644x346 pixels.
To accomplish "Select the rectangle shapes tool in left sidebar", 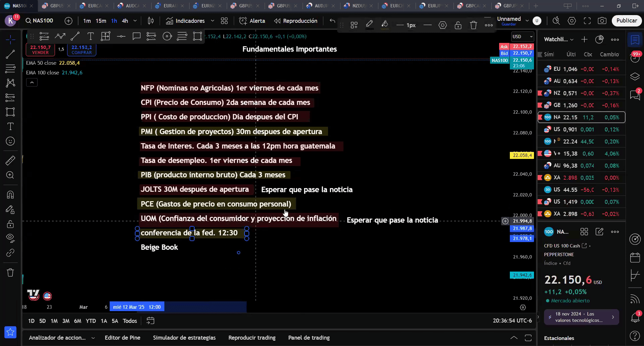I will click(10, 112).
